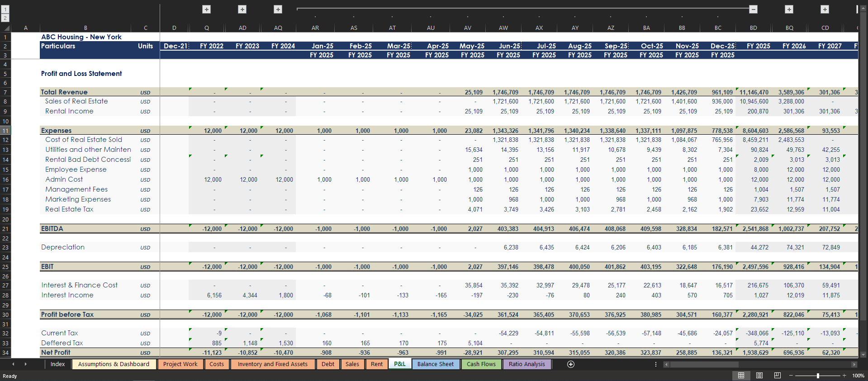Screen dimensions: 868x381
Task: Expand grouped columns above column AD
Action: pyautogui.click(x=242, y=9)
